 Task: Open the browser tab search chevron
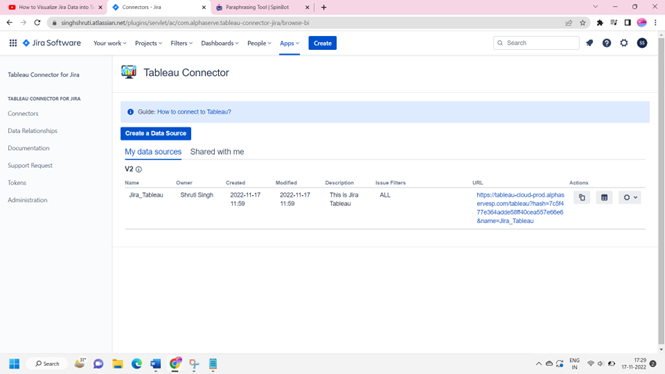pos(595,7)
